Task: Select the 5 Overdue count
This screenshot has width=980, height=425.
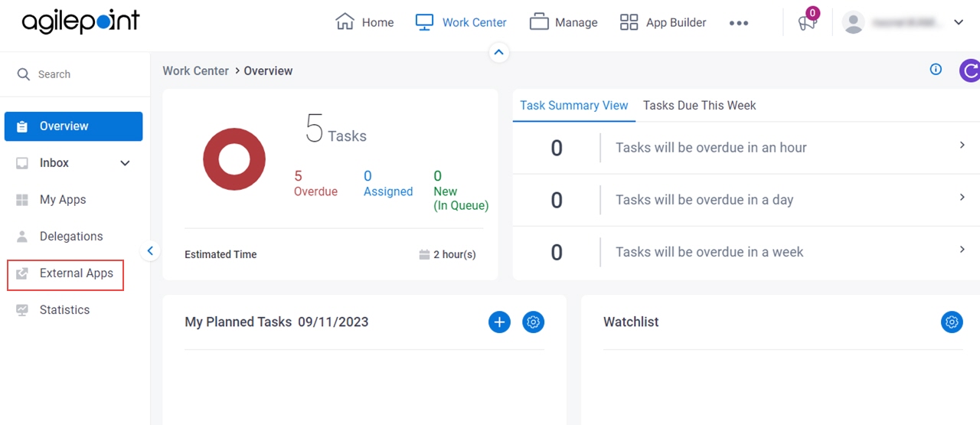Action: [315, 184]
